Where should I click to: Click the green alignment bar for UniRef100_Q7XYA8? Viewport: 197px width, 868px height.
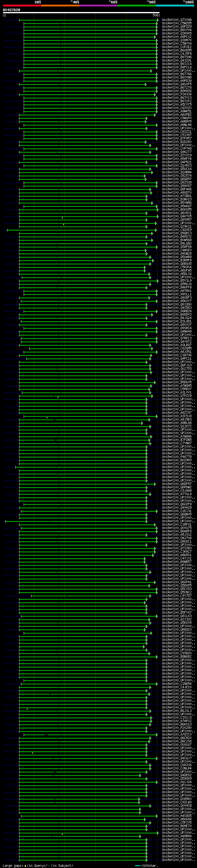coord(89,20)
